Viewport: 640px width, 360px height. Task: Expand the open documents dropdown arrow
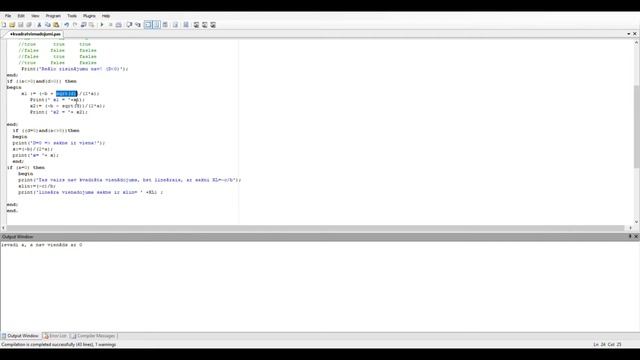629,34
